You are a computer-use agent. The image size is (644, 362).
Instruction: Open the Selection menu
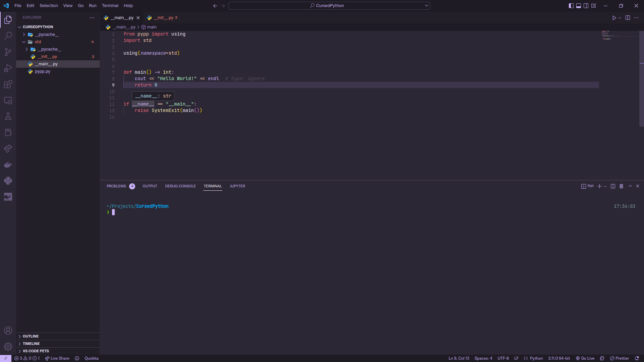tap(49, 6)
